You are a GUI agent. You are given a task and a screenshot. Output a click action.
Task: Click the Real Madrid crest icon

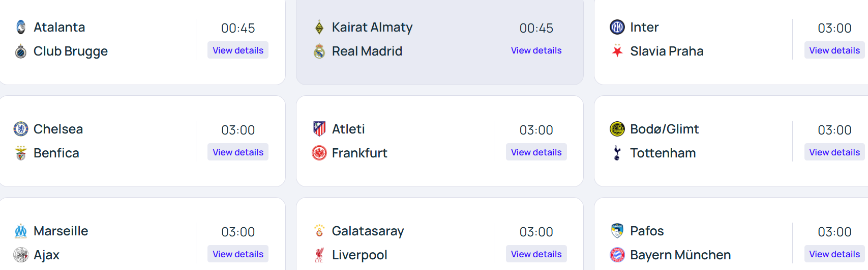pyautogui.click(x=319, y=51)
